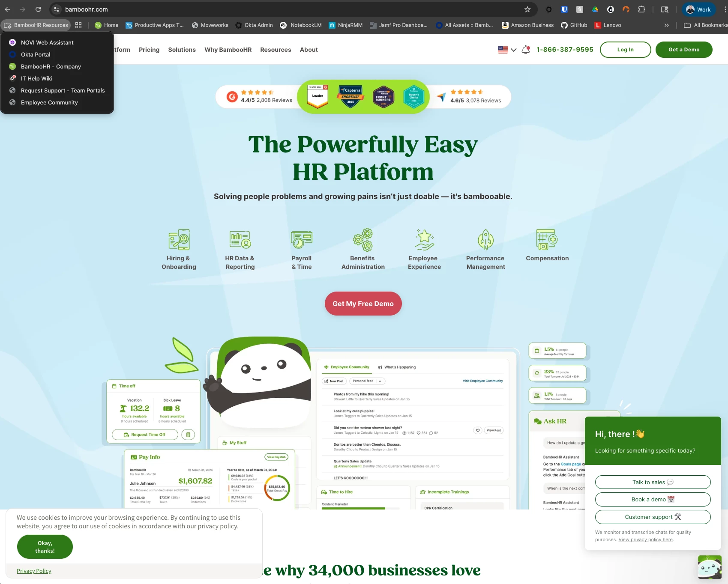The height and width of the screenshot is (584, 728).
Task: Bookmark this page with the star icon
Action: coord(527,9)
